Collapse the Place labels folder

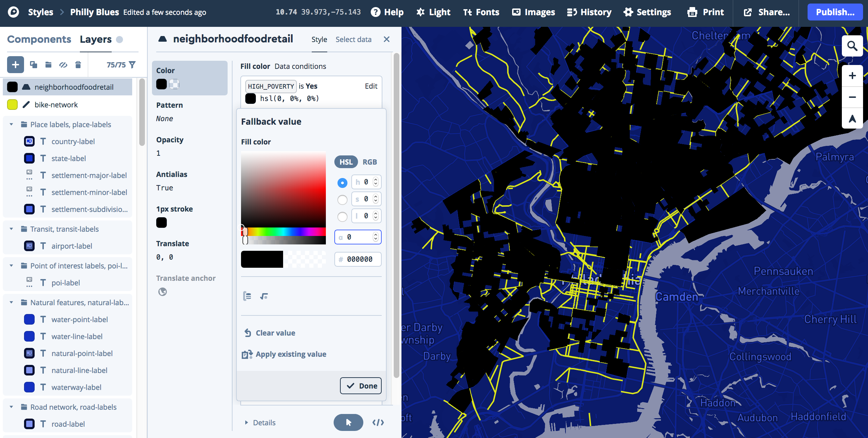coord(11,124)
